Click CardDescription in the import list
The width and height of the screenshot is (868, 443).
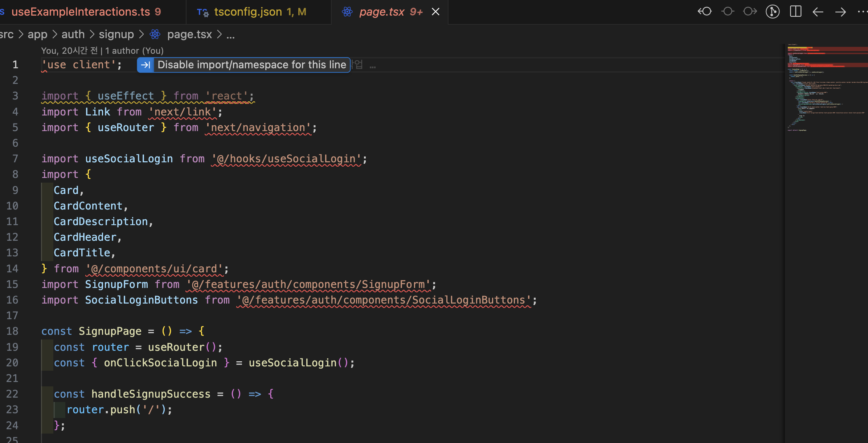[101, 221]
